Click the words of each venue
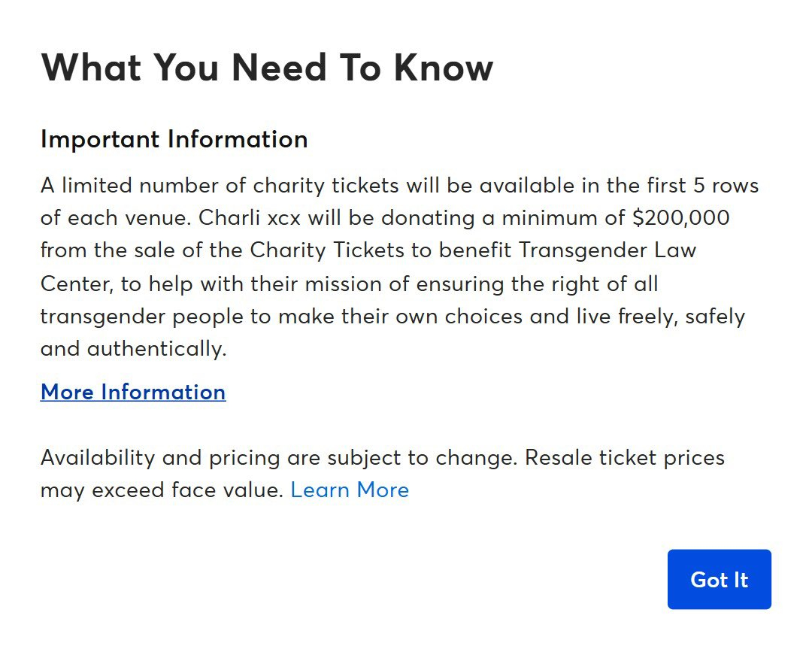The image size is (812, 652). pos(116,218)
